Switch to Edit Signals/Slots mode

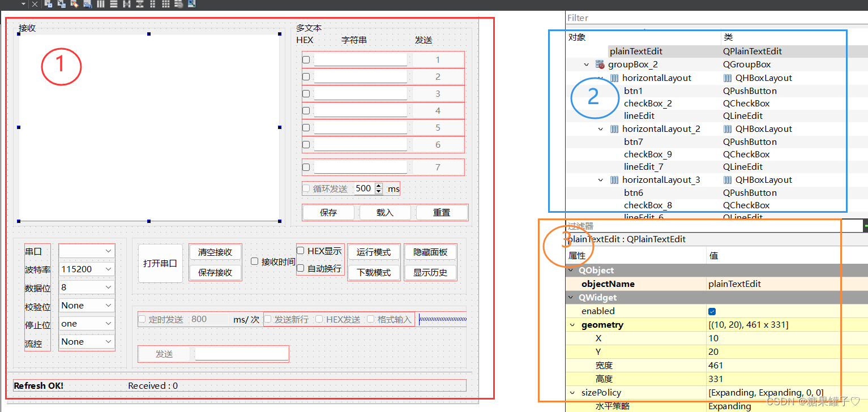61,3
